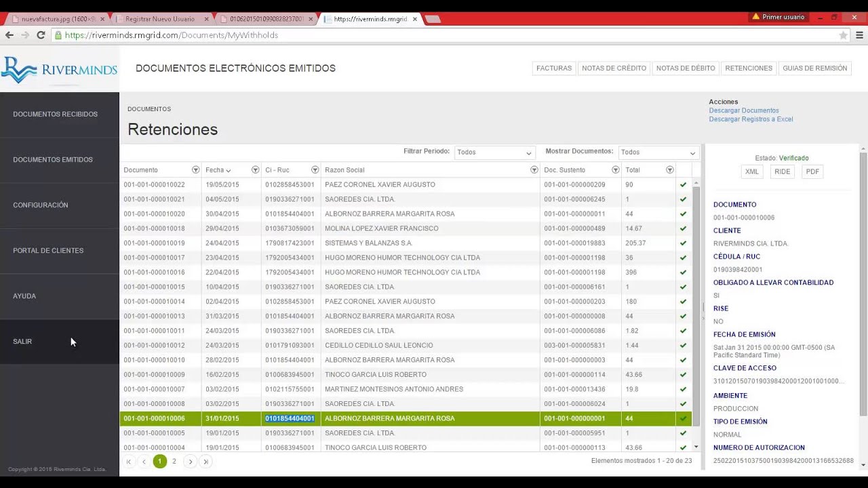Open the Razon Social column filter icon

pyautogui.click(x=534, y=170)
